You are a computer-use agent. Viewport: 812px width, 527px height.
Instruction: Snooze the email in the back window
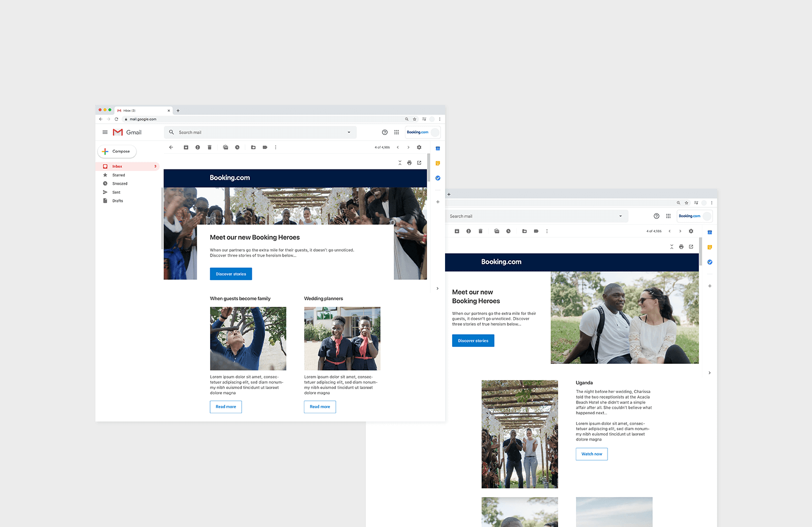click(x=508, y=231)
